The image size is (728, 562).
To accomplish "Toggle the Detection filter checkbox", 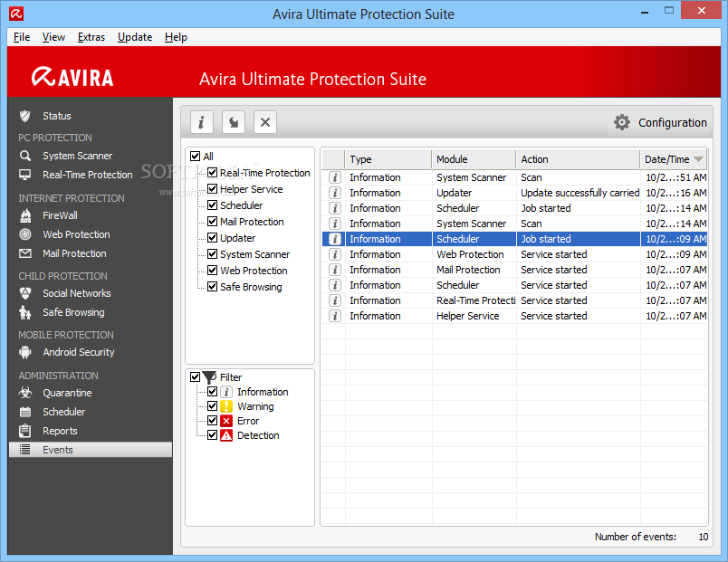I will (212, 434).
